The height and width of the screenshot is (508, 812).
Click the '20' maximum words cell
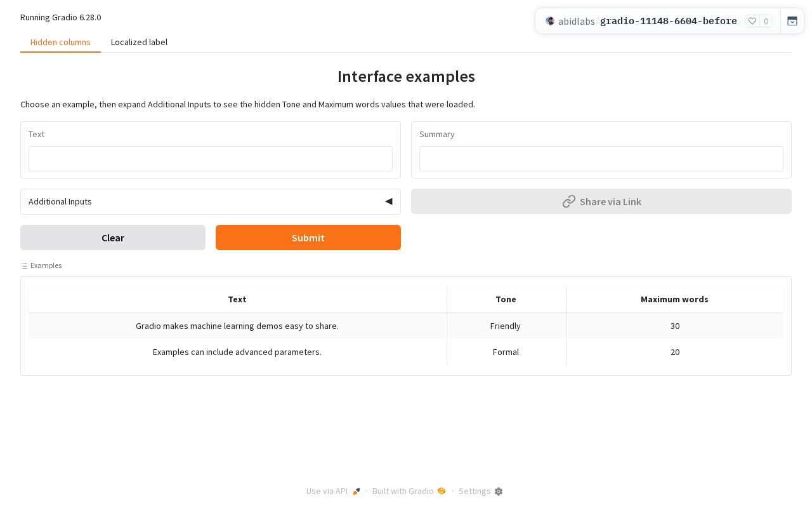pos(675,352)
